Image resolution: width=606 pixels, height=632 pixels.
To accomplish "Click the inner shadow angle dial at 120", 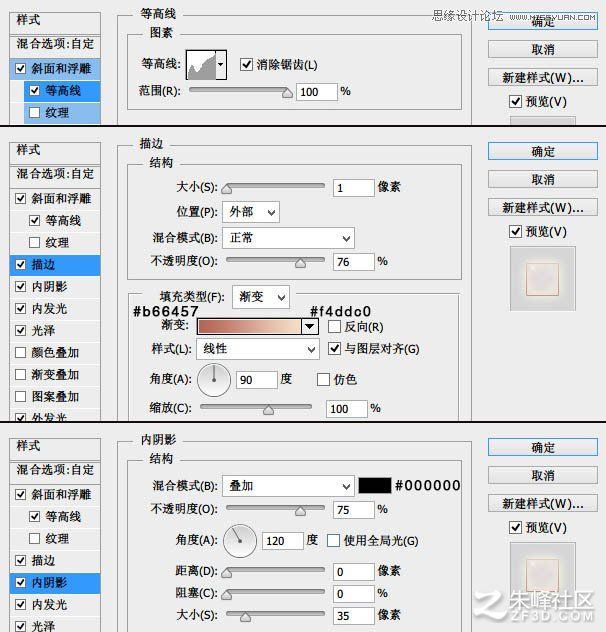I will click(x=240, y=541).
